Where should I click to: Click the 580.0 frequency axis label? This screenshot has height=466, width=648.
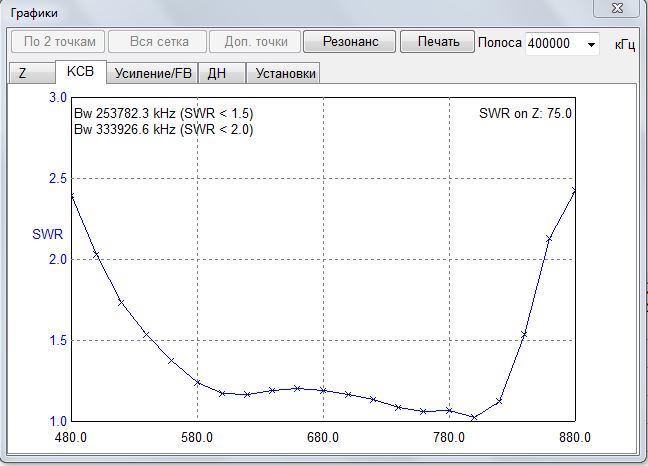click(197, 437)
